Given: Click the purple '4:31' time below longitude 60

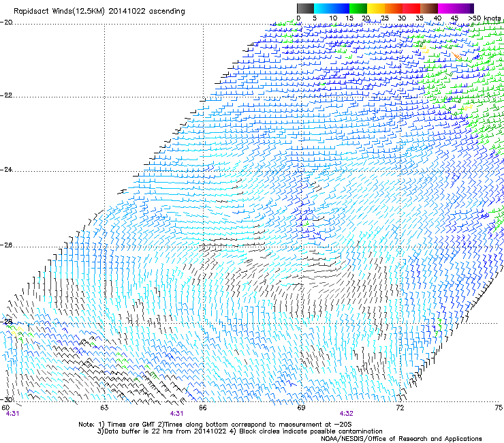Looking at the screenshot, I should click(x=12, y=414).
